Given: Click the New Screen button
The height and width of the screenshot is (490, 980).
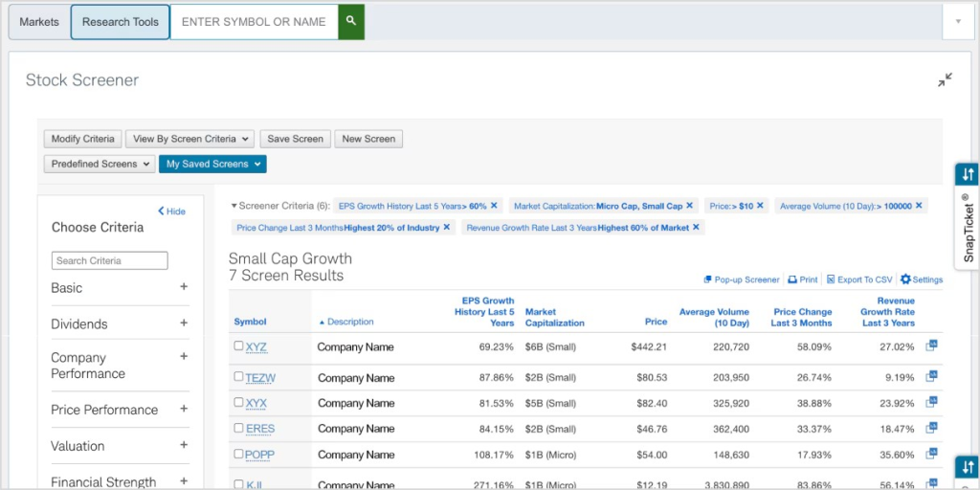Looking at the screenshot, I should pos(368,139).
